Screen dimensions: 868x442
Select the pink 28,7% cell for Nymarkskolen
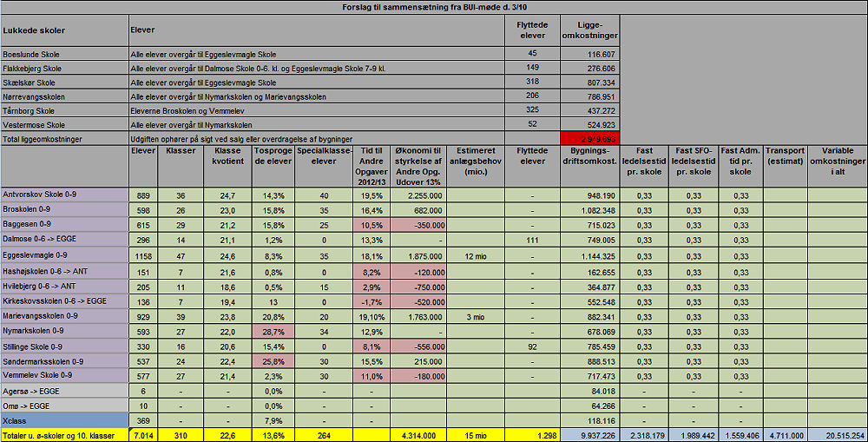273,332
